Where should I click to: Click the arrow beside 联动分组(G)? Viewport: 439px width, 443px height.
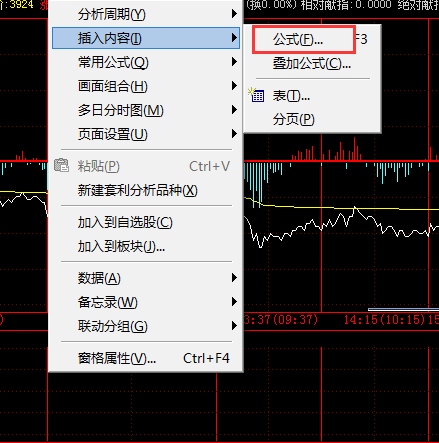click(234, 326)
